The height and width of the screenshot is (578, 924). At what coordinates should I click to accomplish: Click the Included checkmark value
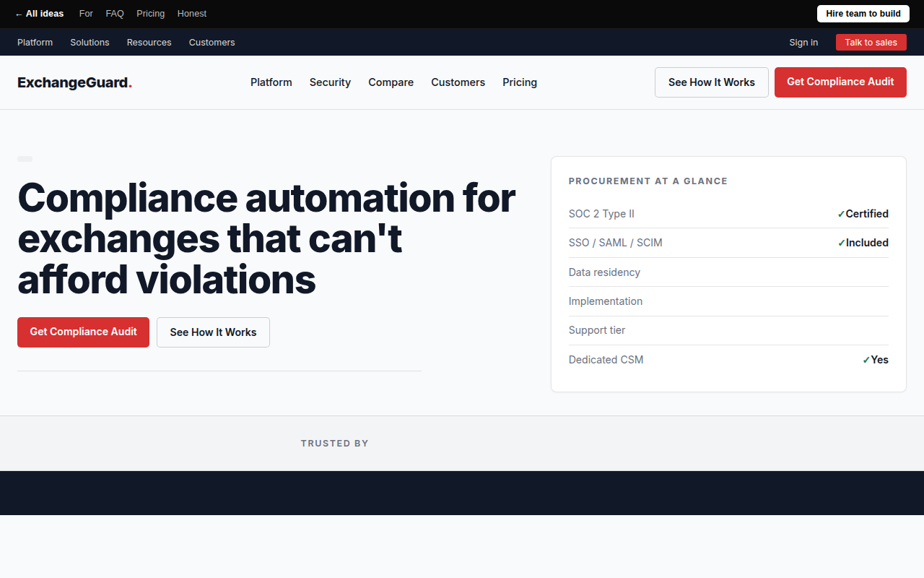[x=863, y=243]
